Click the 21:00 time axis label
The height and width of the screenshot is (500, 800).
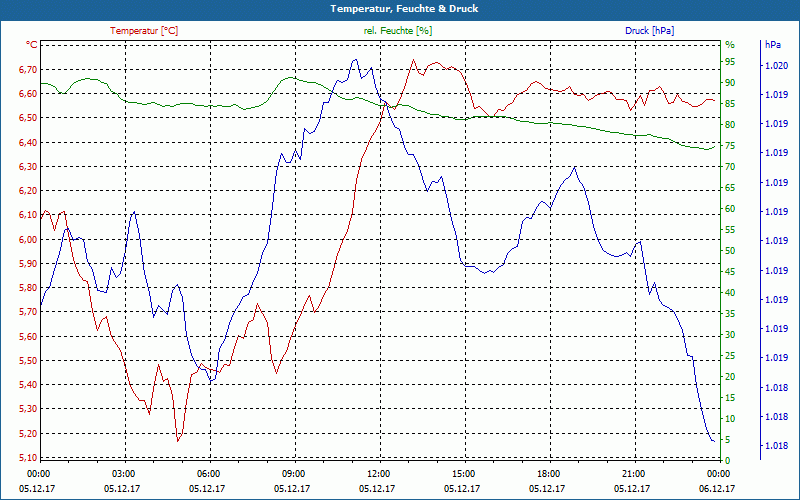pyautogui.click(x=633, y=473)
